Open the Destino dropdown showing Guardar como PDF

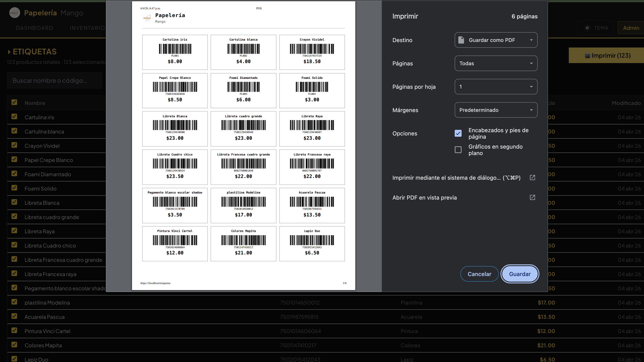pyautogui.click(x=496, y=40)
